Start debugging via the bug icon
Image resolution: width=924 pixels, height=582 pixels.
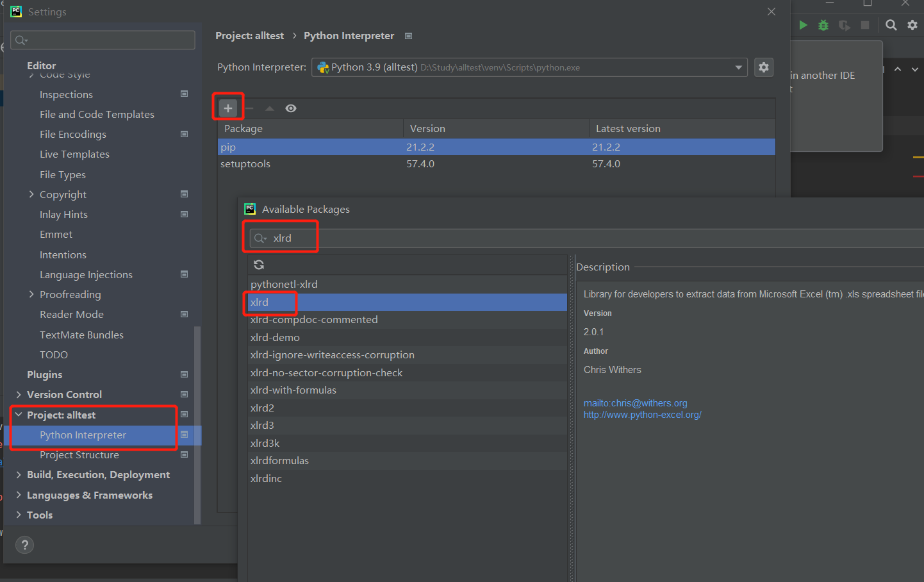click(x=823, y=25)
